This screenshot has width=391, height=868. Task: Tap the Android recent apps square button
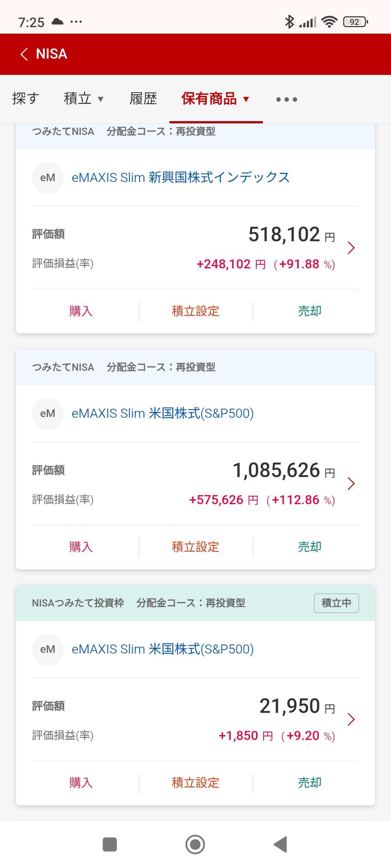[x=110, y=844]
